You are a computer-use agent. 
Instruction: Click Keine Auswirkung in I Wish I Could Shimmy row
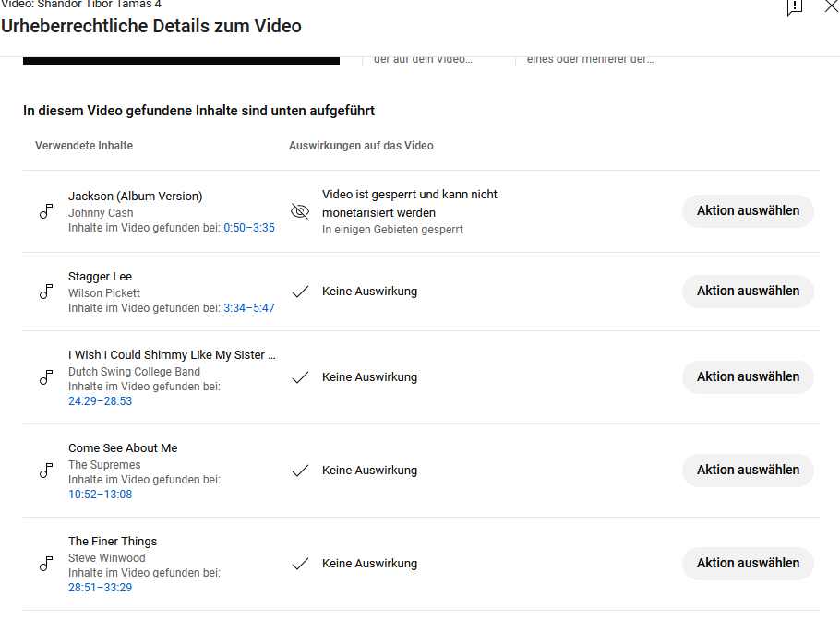369,377
